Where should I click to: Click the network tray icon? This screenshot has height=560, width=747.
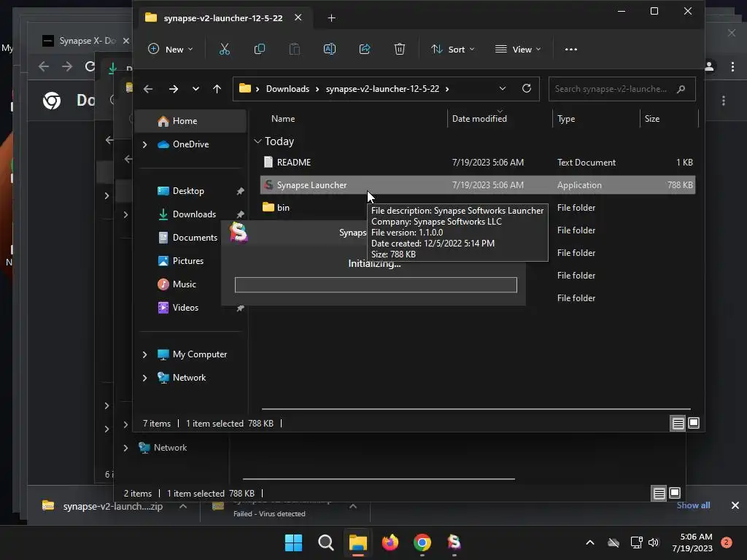point(636,542)
